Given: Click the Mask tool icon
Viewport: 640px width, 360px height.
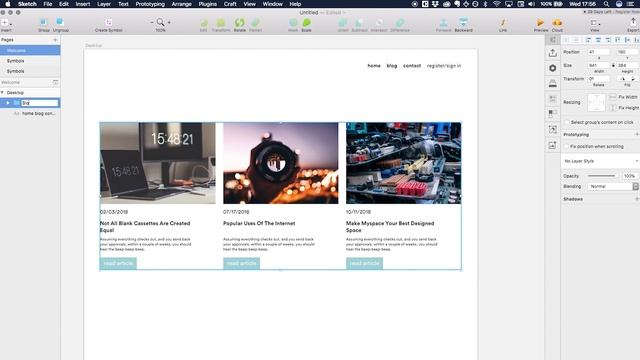Looking at the screenshot, I should [x=293, y=24].
